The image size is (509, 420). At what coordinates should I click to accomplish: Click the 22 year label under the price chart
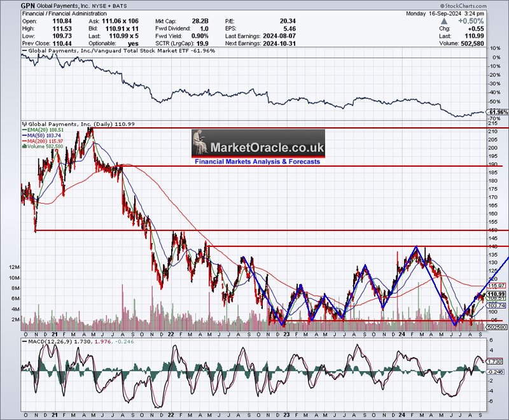pyautogui.click(x=171, y=334)
